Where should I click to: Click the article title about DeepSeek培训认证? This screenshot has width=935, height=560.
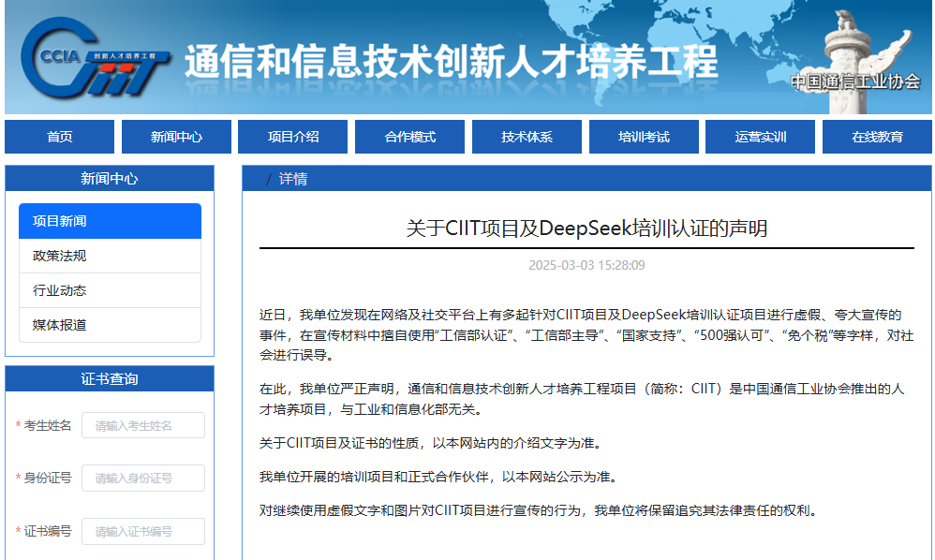pyautogui.click(x=586, y=229)
